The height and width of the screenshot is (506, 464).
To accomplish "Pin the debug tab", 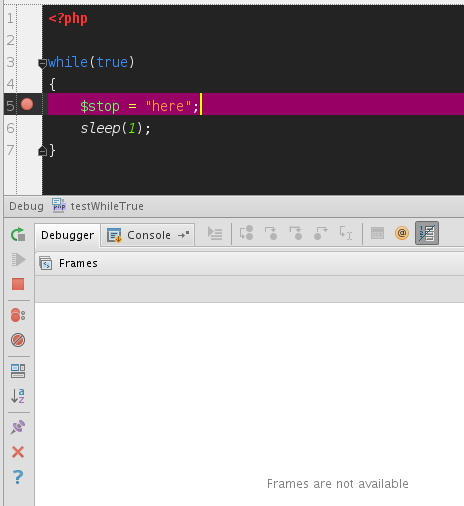I will click(18, 427).
